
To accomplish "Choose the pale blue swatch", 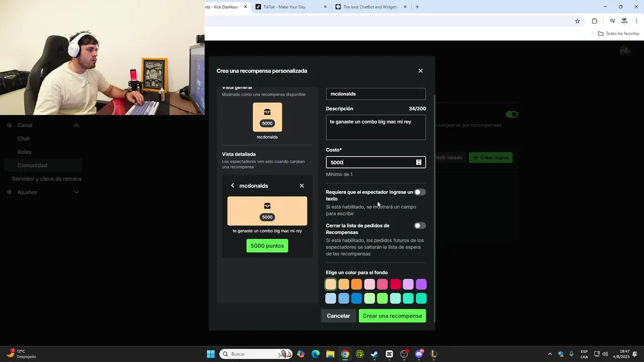I will [x=331, y=299].
